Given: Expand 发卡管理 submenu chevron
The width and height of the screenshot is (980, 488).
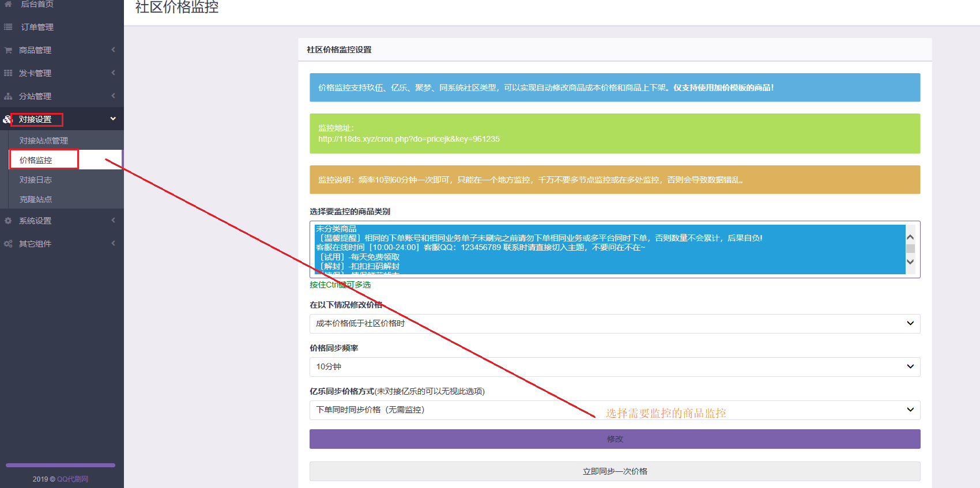Looking at the screenshot, I should tap(113, 73).
